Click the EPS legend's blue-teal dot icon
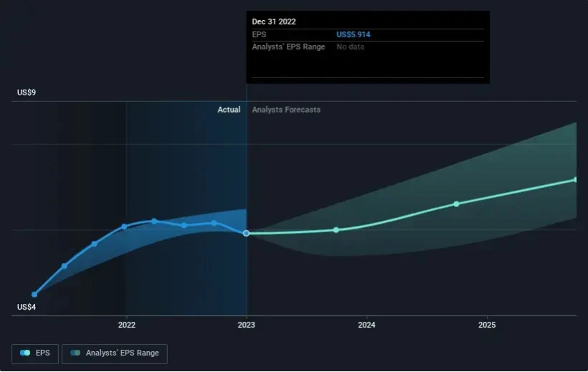The image size is (588, 372). (26, 353)
